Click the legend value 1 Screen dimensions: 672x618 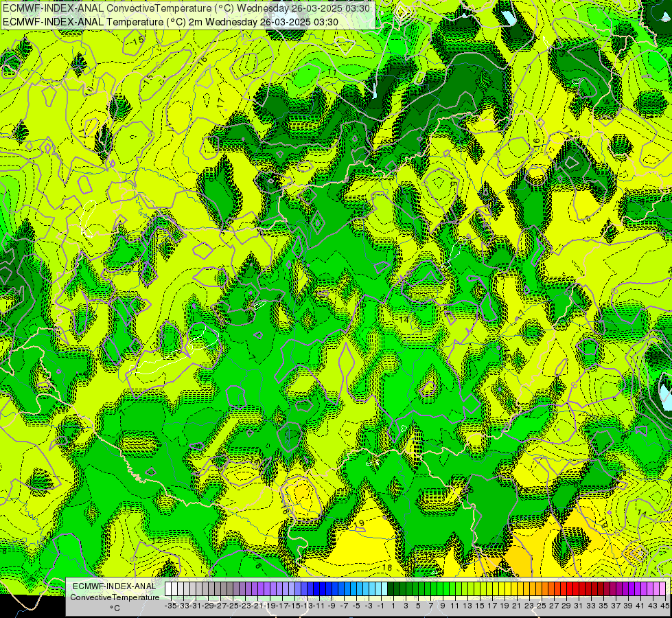[393, 606]
